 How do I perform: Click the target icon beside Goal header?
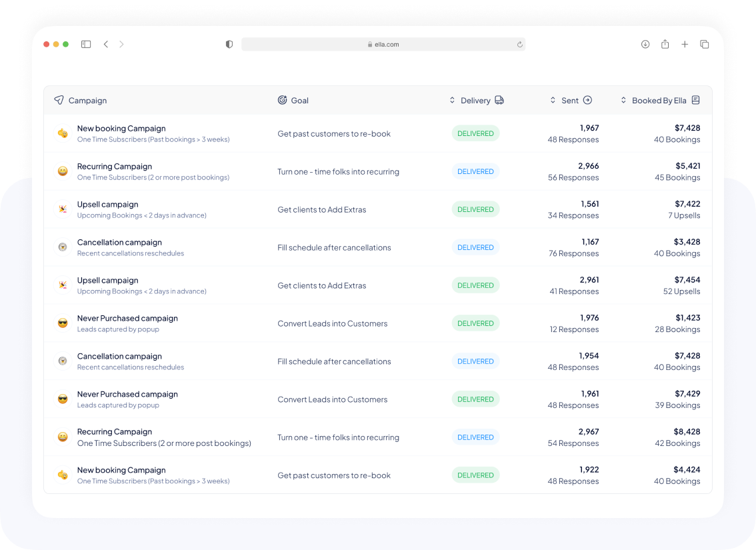pos(282,100)
